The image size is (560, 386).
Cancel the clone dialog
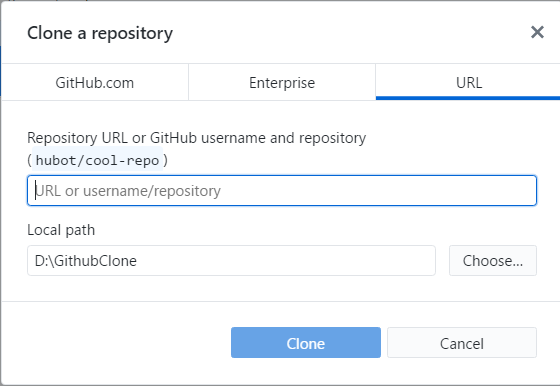462,343
